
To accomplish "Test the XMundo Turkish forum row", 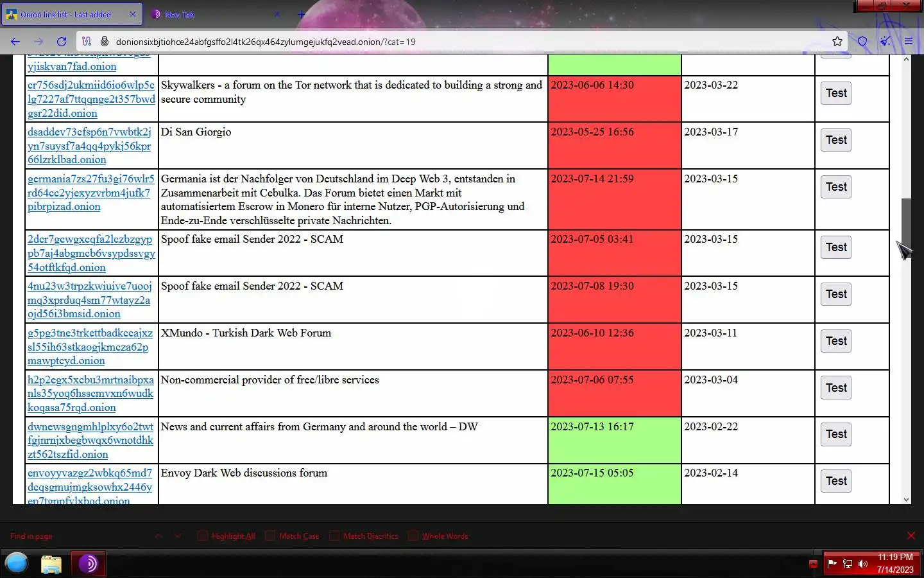I will (836, 341).
